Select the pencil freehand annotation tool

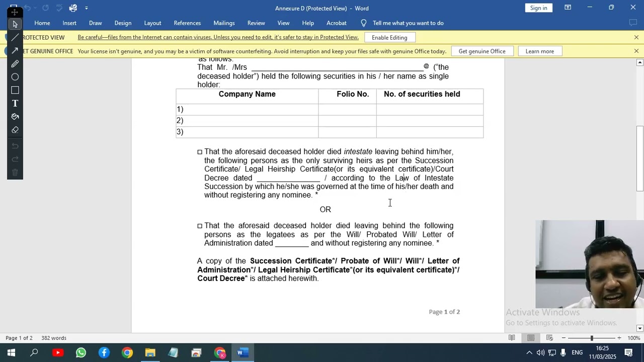15,64
